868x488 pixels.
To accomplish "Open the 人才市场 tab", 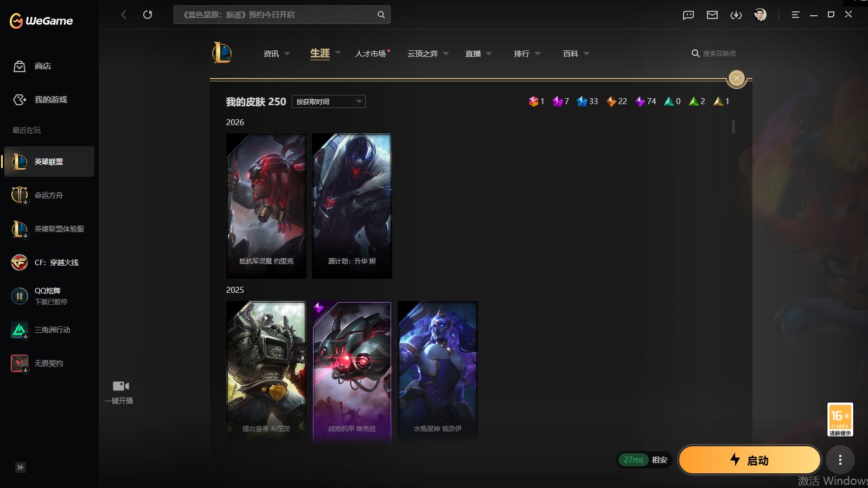I will click(x=371, y=54).
